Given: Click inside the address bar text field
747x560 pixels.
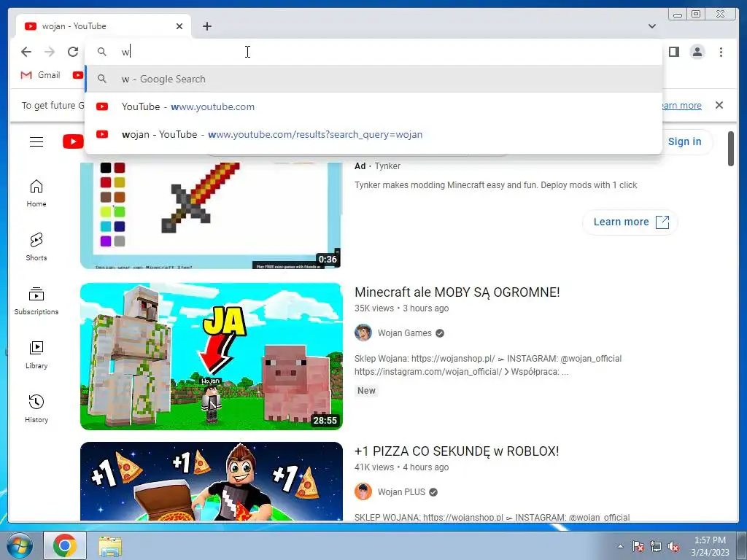Looking at the screenshot, I should (x=373, y=52).
